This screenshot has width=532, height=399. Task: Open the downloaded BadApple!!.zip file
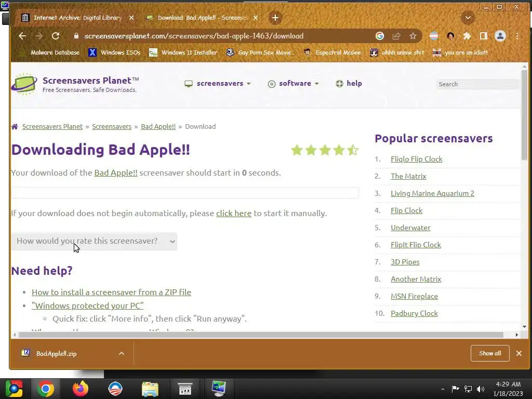[56, 353]
